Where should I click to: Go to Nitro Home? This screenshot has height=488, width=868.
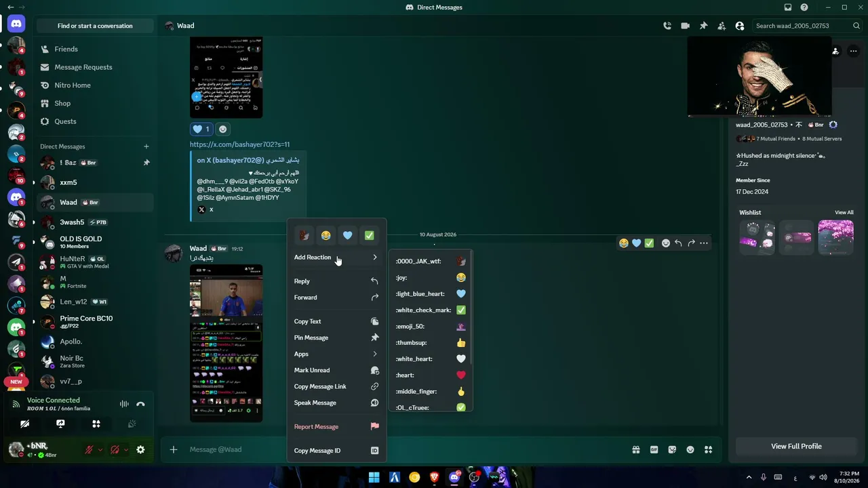pyautogui.click(x=95, y=85)
